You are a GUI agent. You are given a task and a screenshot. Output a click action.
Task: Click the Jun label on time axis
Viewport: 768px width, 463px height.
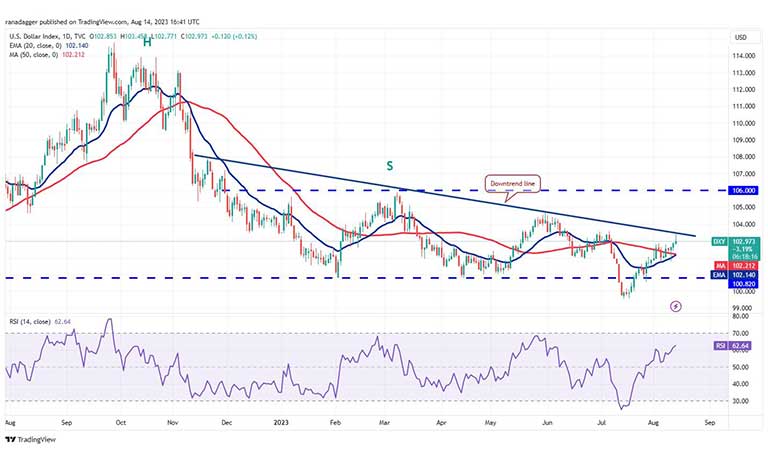click(548, 422)
